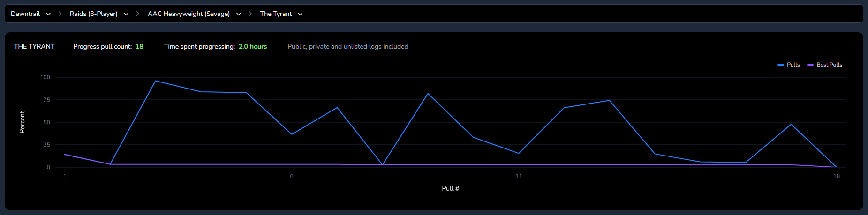Click the y-axis label 25
The width and height of the screenshot is (868, 215).
46,145
